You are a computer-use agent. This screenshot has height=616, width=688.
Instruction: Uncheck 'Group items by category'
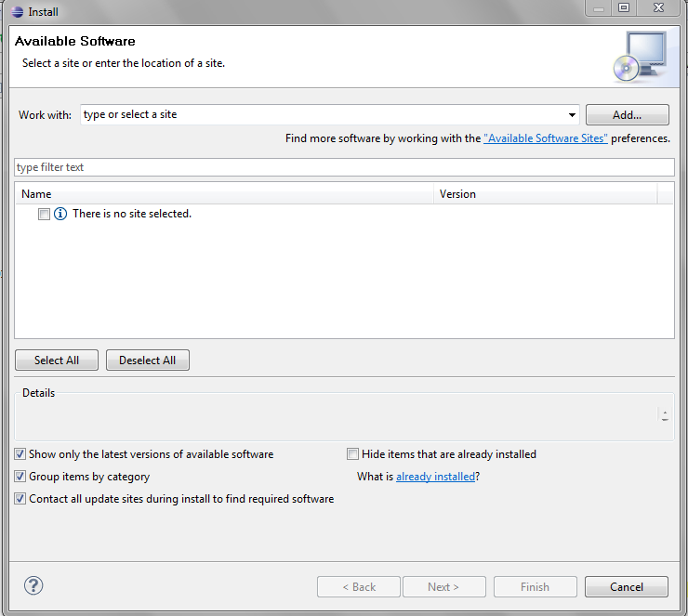coord(20,476)
